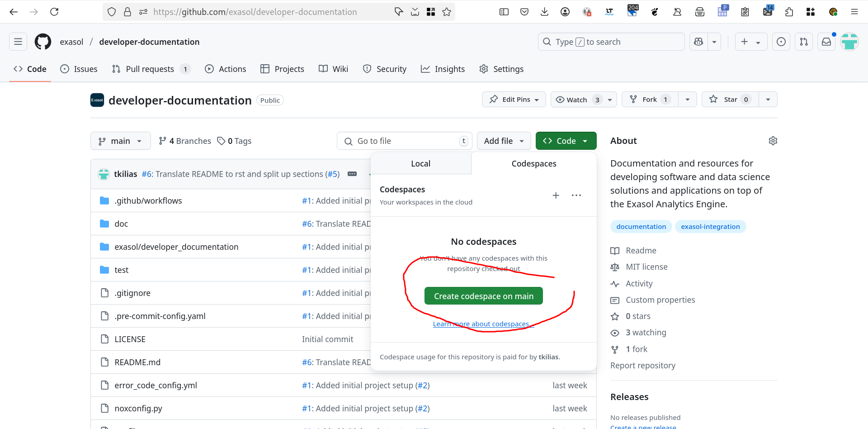Open noxconfig.py file
The width and height of the screenshot is (868, 429).
138,408
